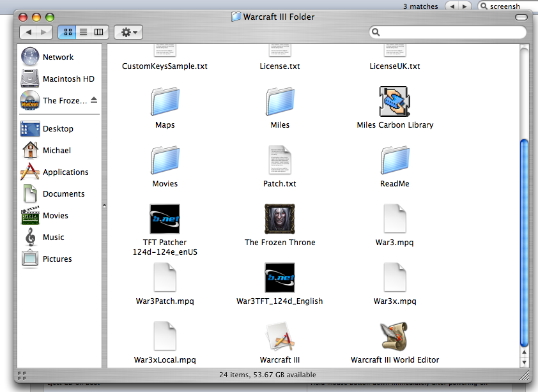The image size is (538, 392).
Task: Click the sidebar divider handle
Action: tap(104, 206)
